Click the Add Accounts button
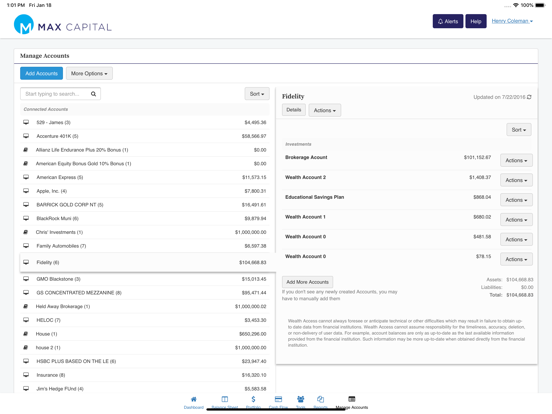This screenshot has width=552, height=414. (x=42, y=74)
